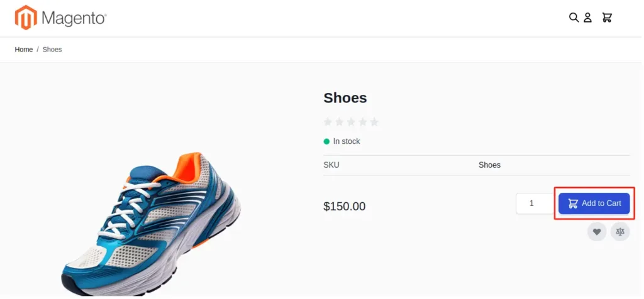Click the Shoes breadcrumb item
Viewport: 644px width, 299px height.
click(52, 50)
